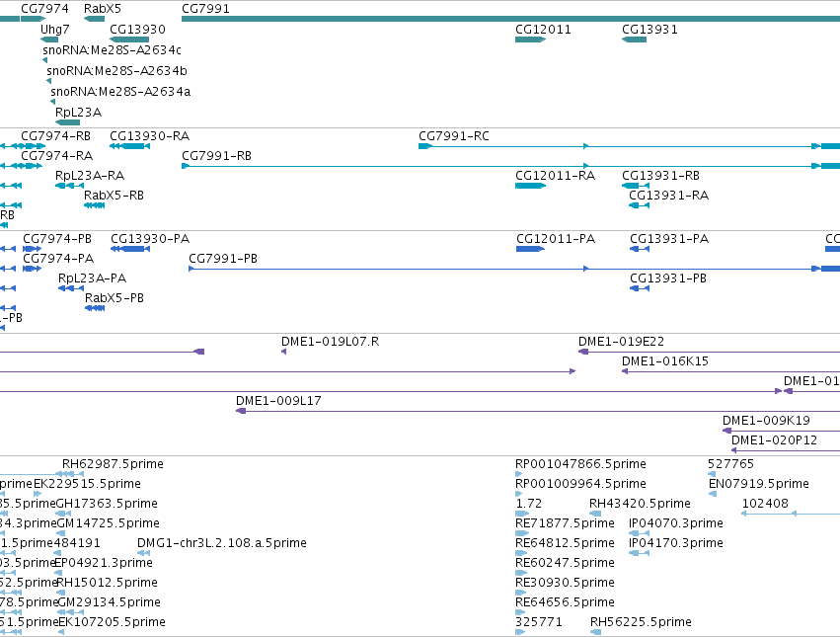The image size is (840, 637).
Task: Click snoRNA:Me28S-A2634b label
Action: (x=116, y=71)
